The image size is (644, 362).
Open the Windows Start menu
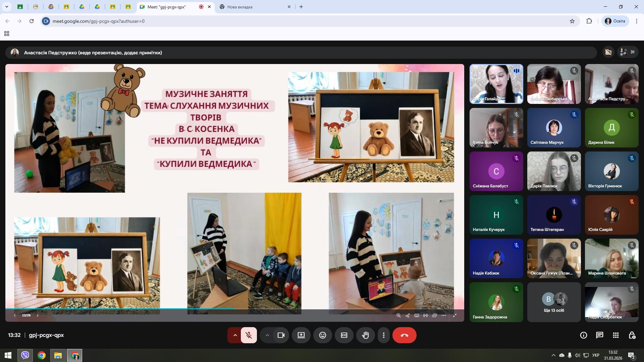pyautogui.click(x=8, y=355)
